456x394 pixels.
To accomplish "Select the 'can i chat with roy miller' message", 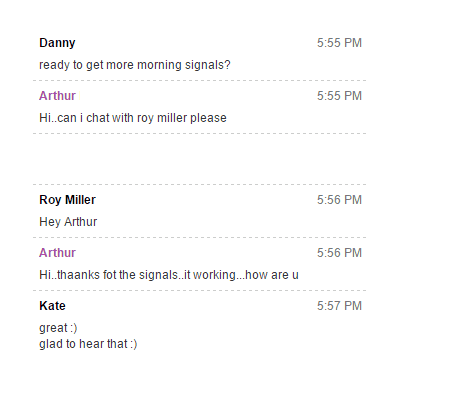I will point(133,118).
